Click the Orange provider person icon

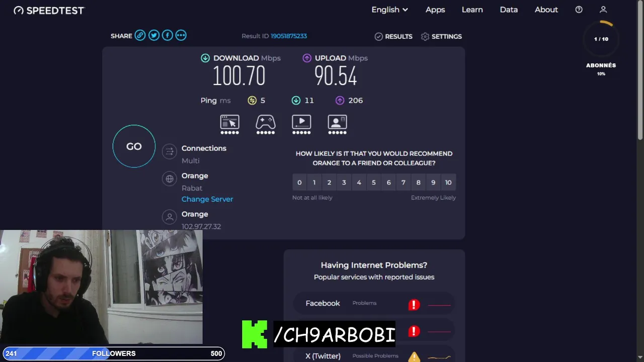pos(170,217)
